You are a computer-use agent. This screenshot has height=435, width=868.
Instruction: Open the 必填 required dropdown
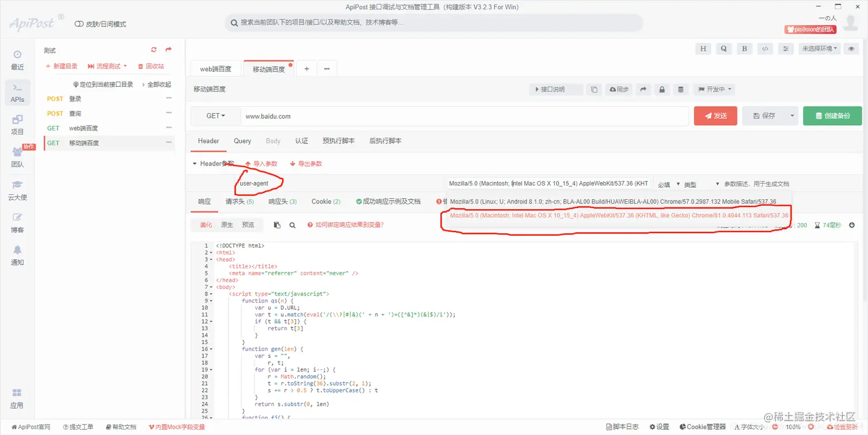pos(669,184)
